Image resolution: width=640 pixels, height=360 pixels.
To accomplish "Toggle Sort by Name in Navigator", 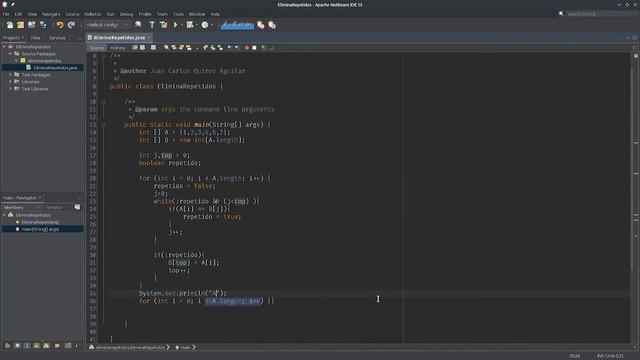I will [x=68, y=346].
